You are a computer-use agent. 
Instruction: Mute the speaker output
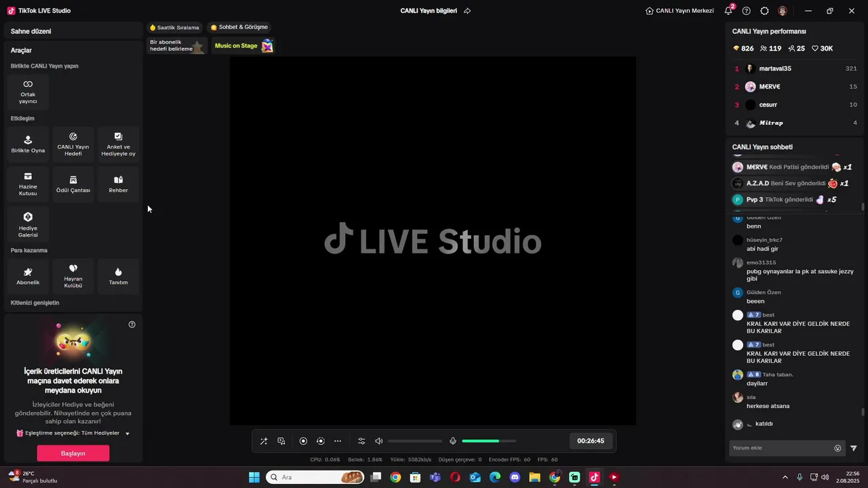pyautogui.click(x=379, y=441)
